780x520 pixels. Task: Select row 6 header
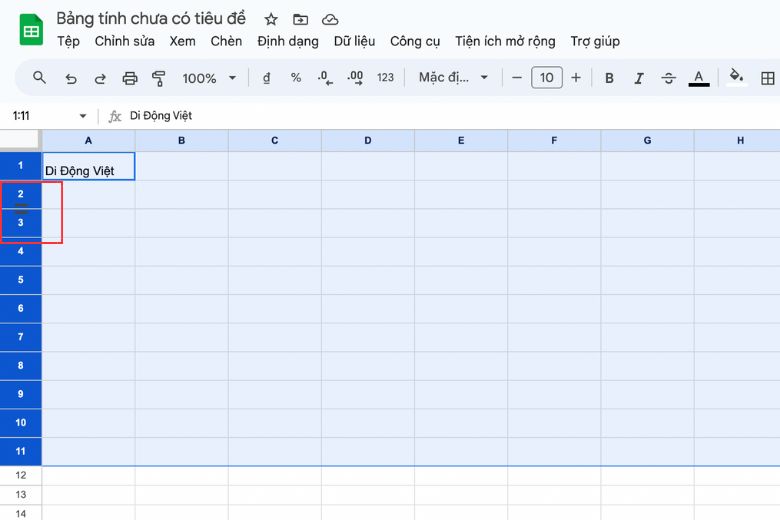[x=20, y=309]
